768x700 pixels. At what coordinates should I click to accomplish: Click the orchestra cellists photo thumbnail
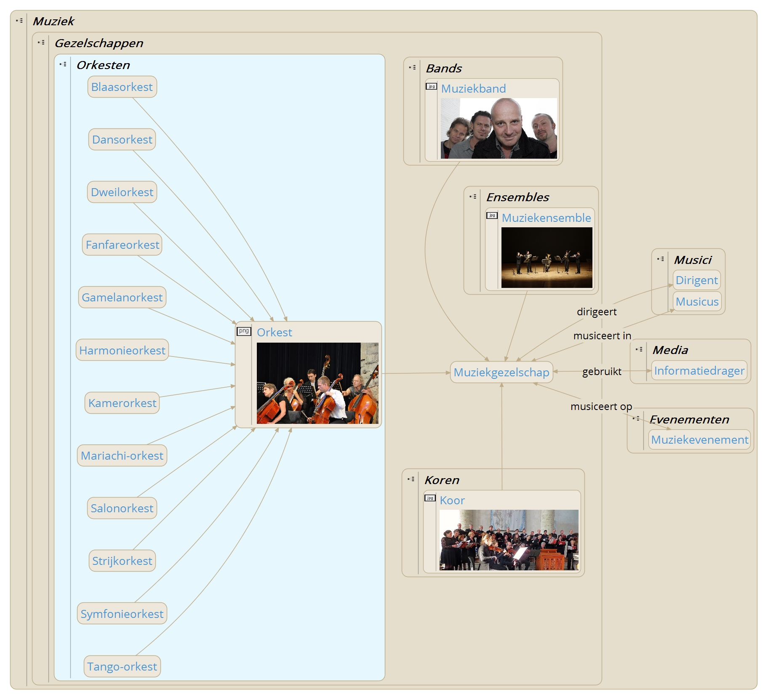(317, 383)
